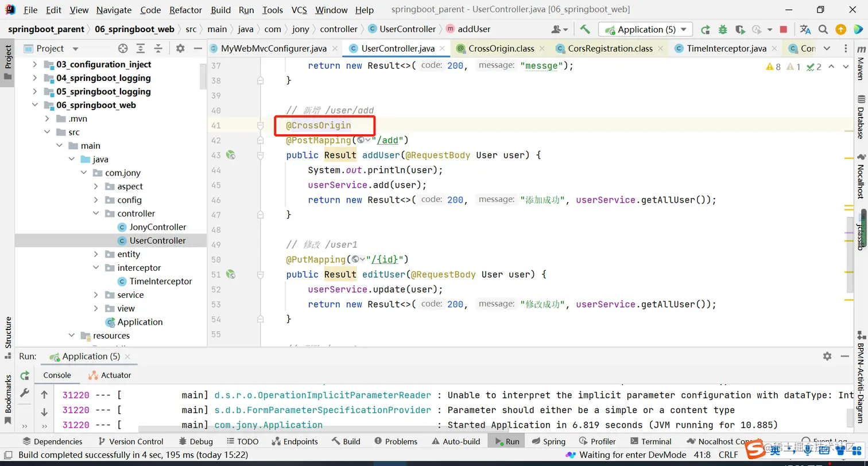The height and width of the screenshot is (466, 868).
Task: Expand the 03_configuration_inject module
Action: point(35,64)
